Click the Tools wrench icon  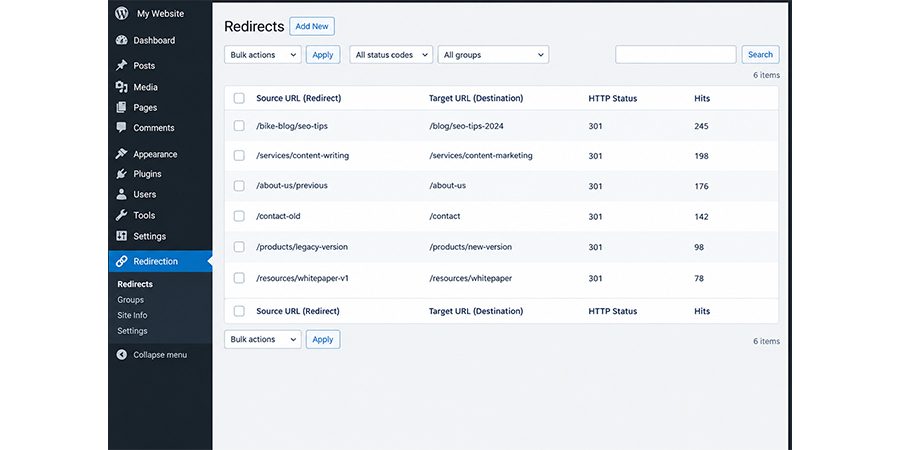coord(121,215)
